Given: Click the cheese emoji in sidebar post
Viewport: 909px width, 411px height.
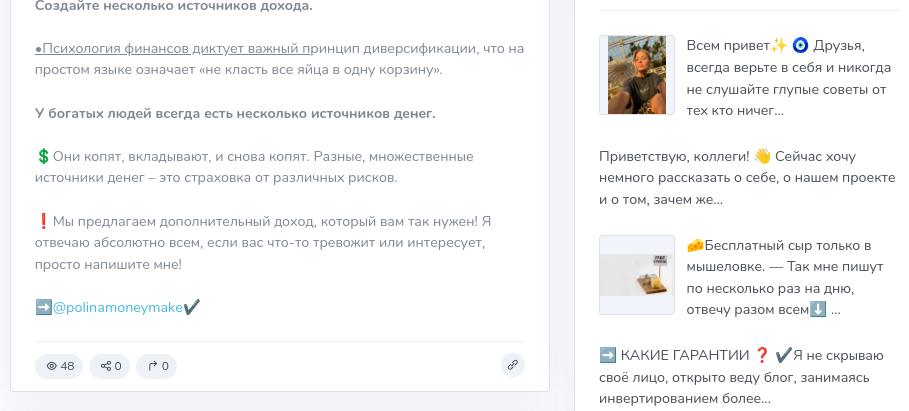Looking at the screenshot, I should point(695,245).
